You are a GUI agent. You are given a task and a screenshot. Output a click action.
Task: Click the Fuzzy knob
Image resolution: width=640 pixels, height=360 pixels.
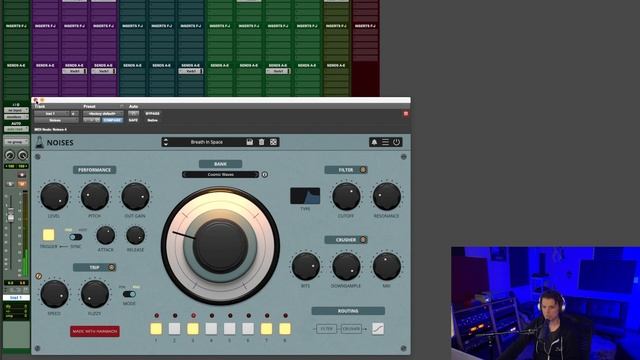(94, 294)
